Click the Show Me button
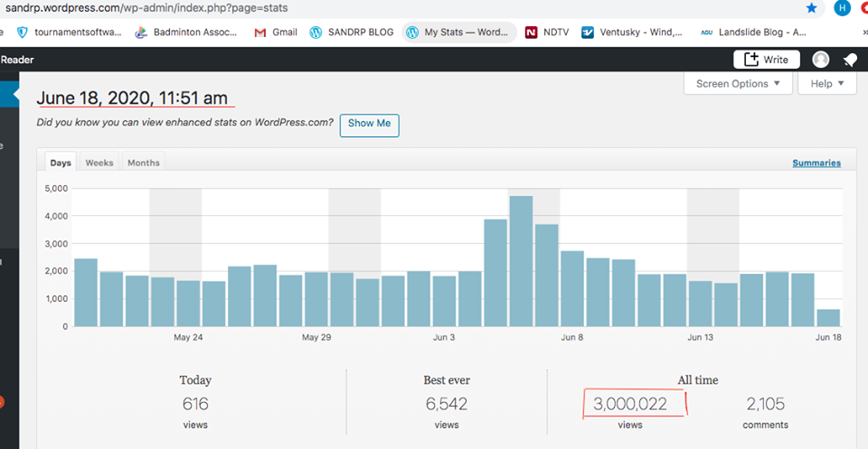 pyautogui.click(x=369, y=124)
